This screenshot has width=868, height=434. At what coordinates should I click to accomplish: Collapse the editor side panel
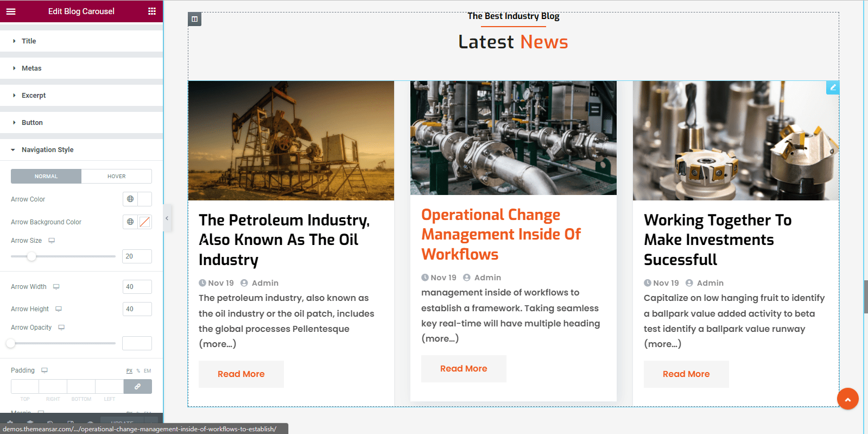(167, 218)
